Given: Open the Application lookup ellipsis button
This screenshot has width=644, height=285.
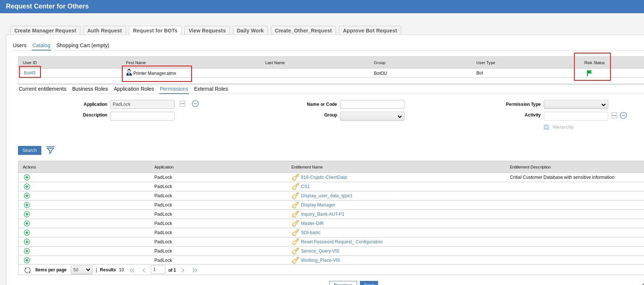Looking at the screenshot, I should [x=182, y=104].
